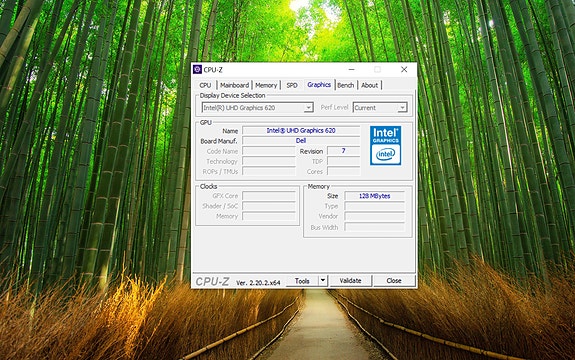Expand the Tools dropdown arrow
This screenshot has height=360, width=575.
[x=323, y=280]
